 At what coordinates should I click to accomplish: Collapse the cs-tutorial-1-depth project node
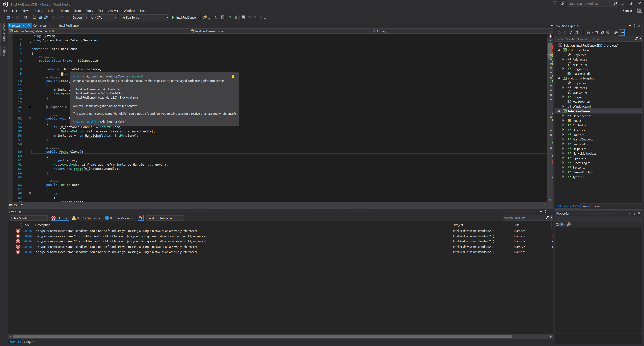point(559,50)
